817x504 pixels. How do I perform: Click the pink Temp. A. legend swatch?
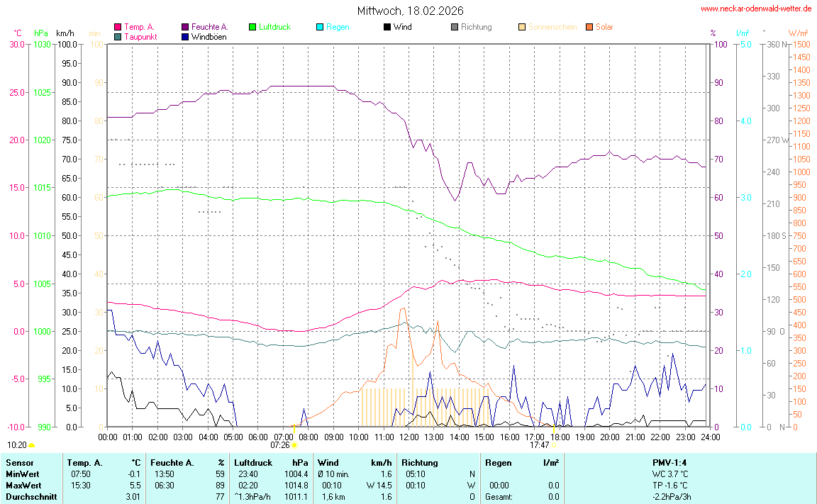(118, 27)
